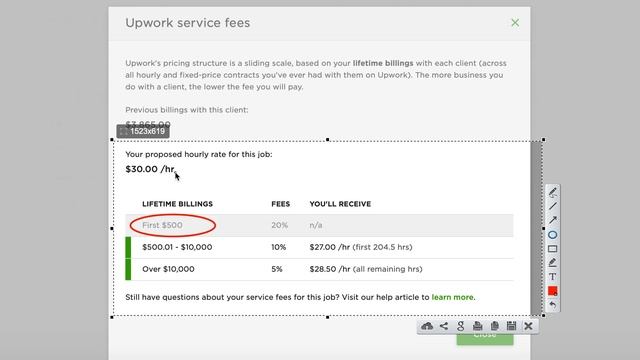Click the Upwork service fees title

[187, 23]
